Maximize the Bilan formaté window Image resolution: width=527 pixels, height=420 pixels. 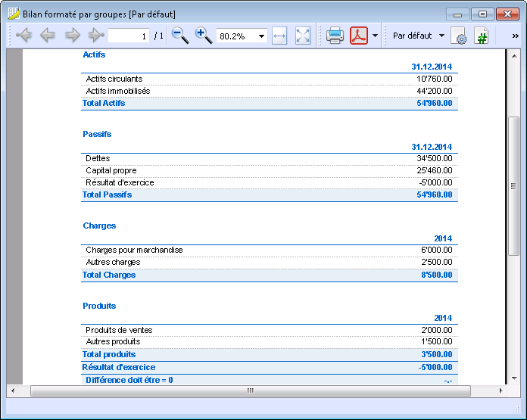[482, 14]
